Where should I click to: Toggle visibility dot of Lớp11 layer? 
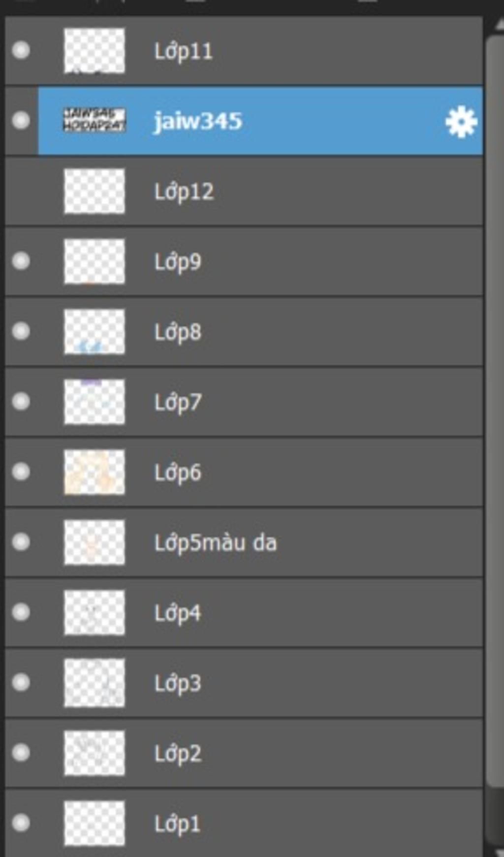coord(21,50)
